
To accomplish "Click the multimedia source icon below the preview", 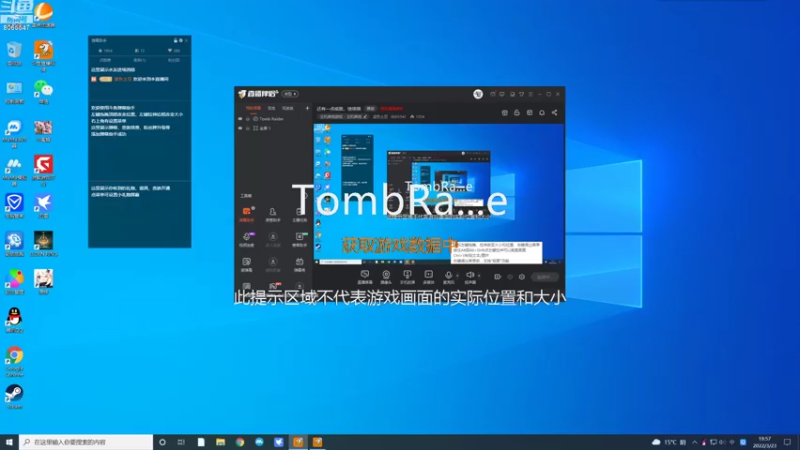I will (429, 277).
